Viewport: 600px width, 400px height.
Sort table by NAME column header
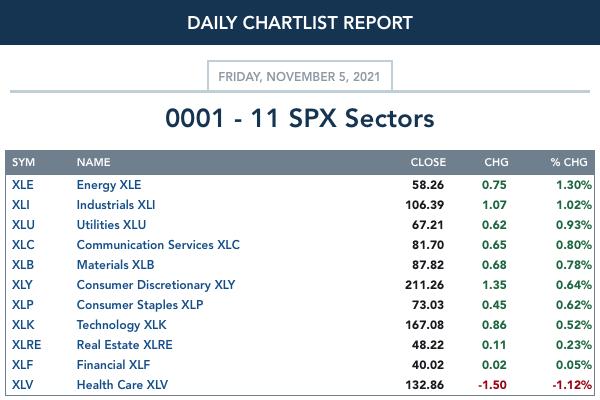tap(93, 162)
